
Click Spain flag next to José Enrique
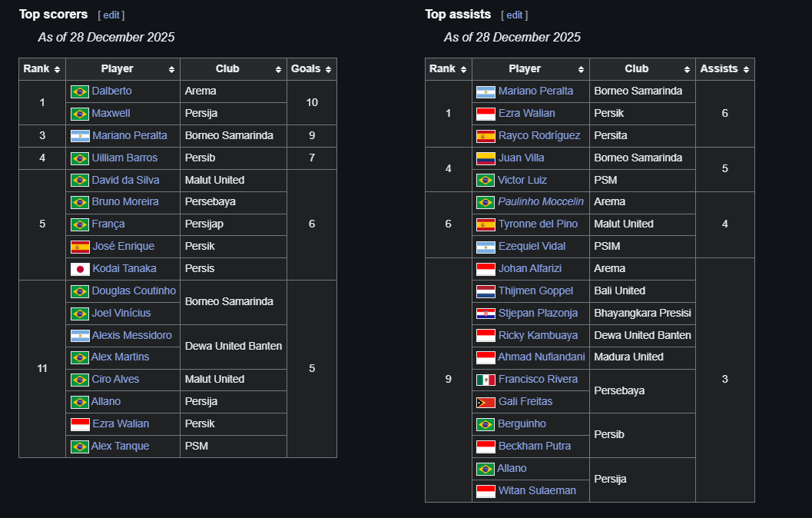(80, 247)
